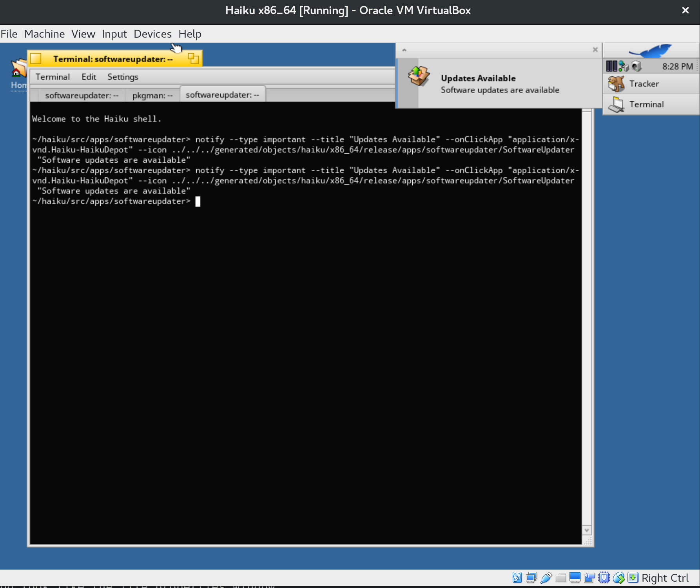Open the VirtualBox Machine menu
The width and height of the screenshot is (700, 588).
pos(44,34)
